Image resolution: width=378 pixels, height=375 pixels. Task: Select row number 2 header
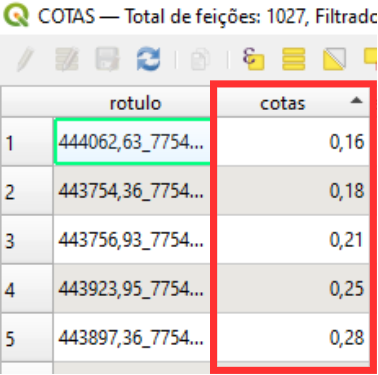tap(27, 191)
